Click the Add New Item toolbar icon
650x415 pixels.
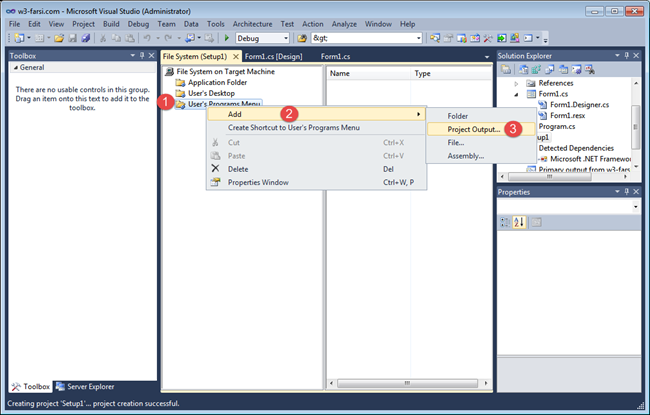(39, 38)
